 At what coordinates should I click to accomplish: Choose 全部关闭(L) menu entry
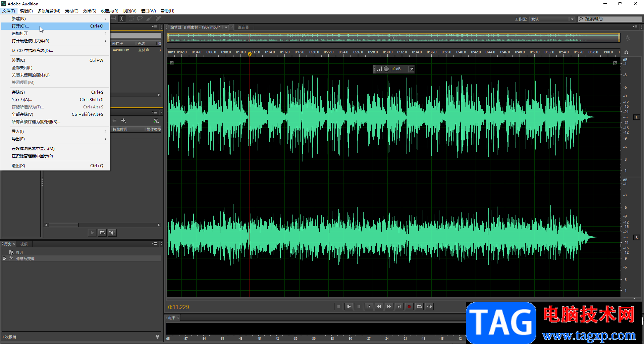[x=56, y=68]
